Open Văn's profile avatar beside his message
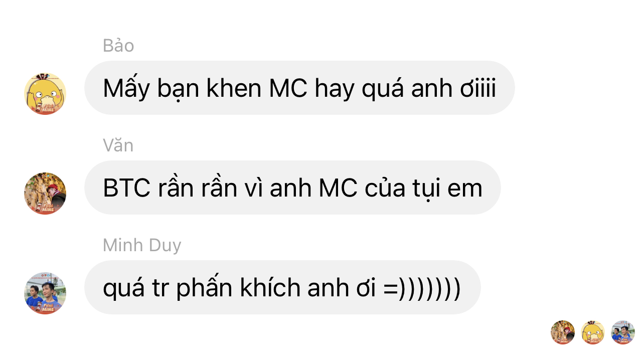The height and width of the screenshot is (361, 644). click(x=45, y=194)
